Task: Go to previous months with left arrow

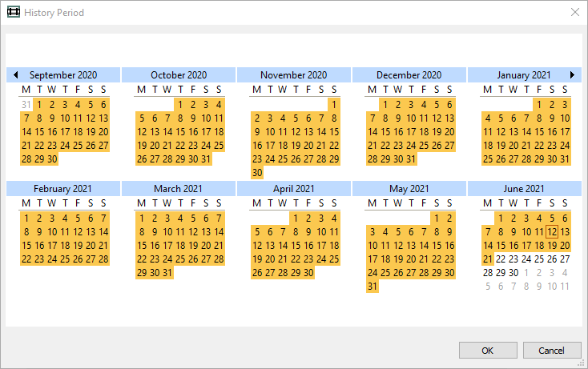Action: 16,75
